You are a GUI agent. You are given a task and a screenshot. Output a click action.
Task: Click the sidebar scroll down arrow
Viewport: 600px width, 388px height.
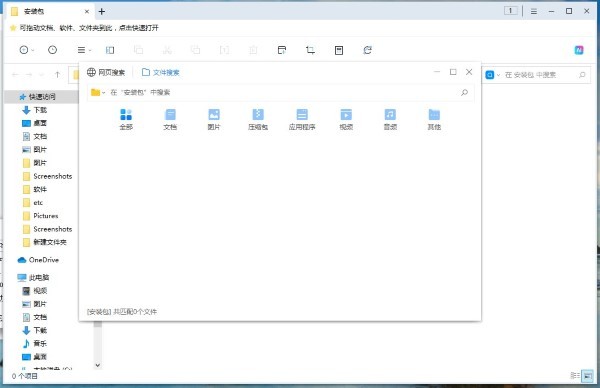98,365
